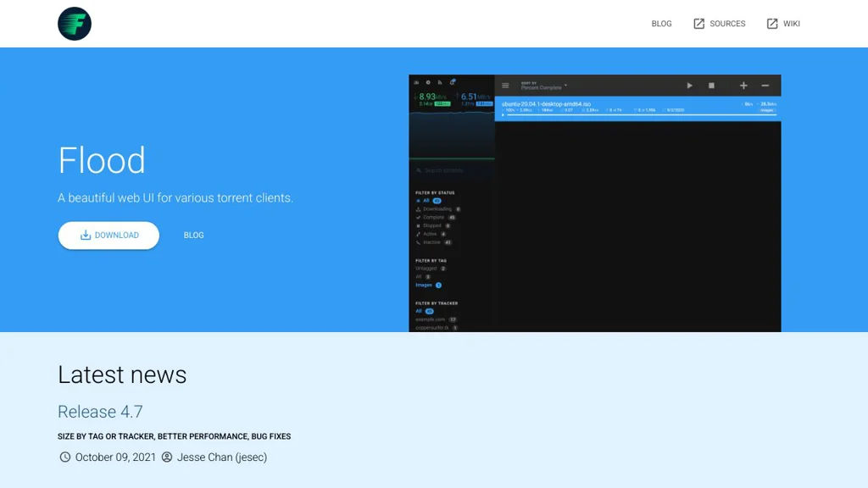Open the BLOG item in top navigation
Screen dimensions: 868x488
(x=661, y=24)
